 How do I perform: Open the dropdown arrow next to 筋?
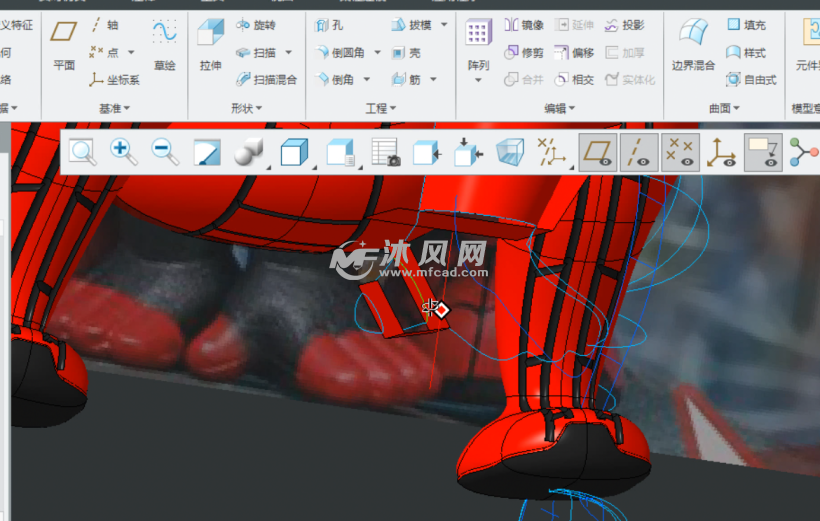[433, 80]
